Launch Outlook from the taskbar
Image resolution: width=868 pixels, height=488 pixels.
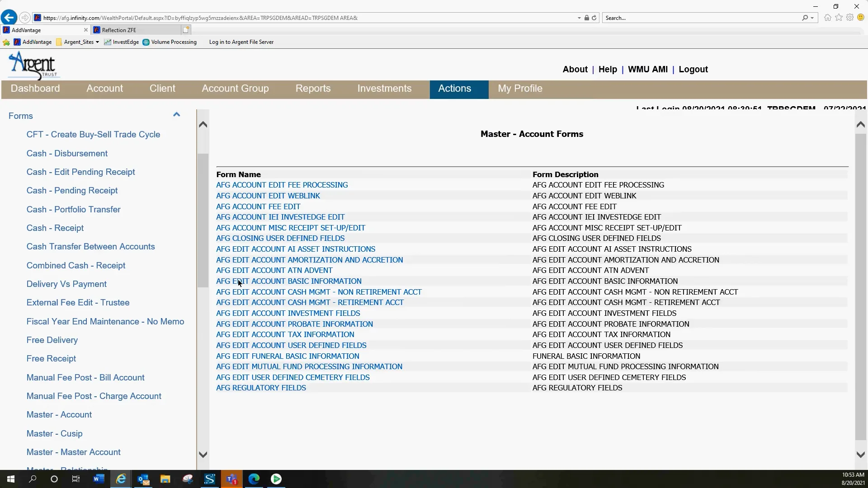[144, 479]
